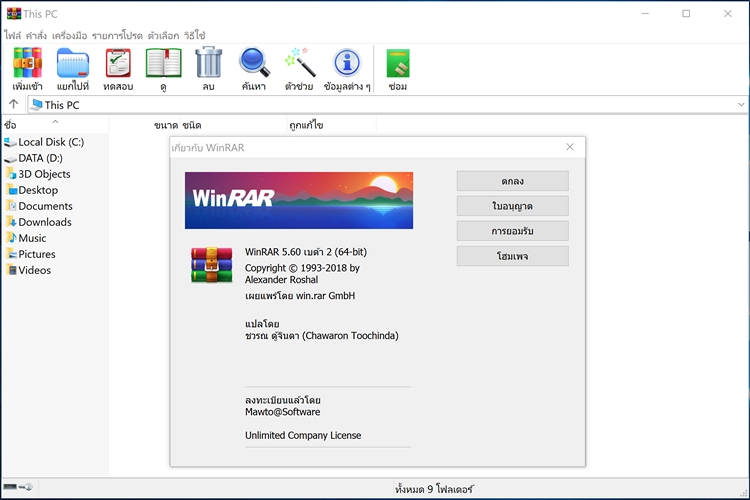Click the Pictures folder icon
750x500 pixels.
(x=11, y=254)
